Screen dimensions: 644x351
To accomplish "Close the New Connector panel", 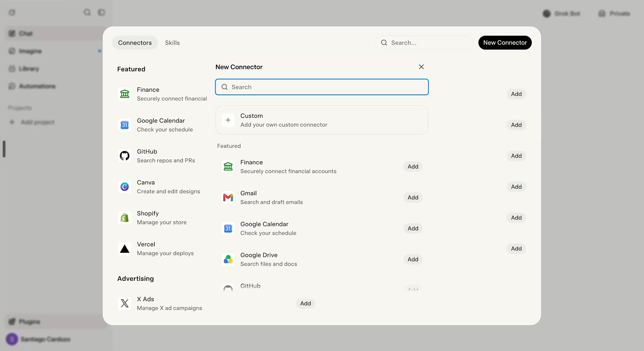I will point(421,67).
